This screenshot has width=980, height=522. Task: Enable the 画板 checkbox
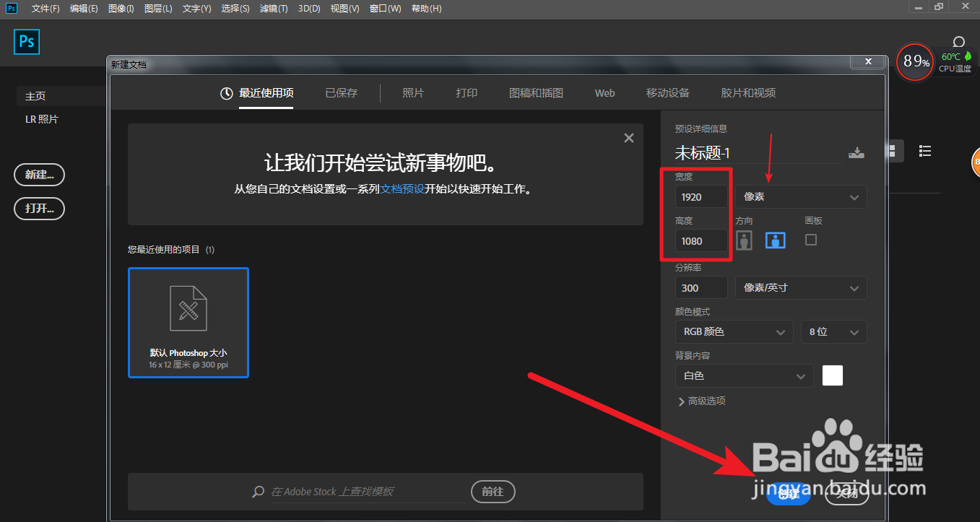pos(810,240)
